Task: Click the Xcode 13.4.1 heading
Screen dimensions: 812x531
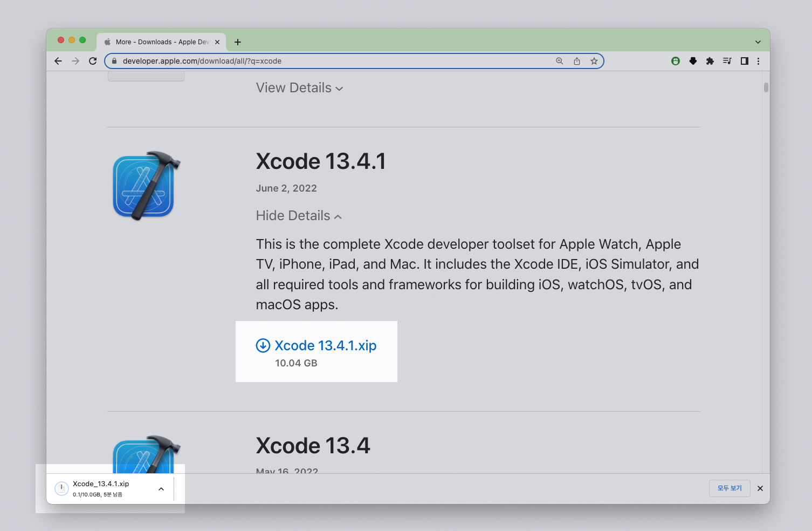Action: click(321, 161)
